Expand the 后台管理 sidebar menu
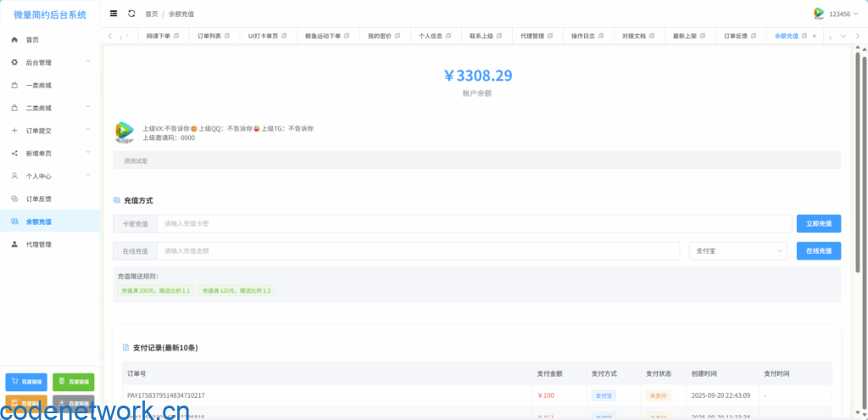This screenshot has height=420, width=868. 49,63
